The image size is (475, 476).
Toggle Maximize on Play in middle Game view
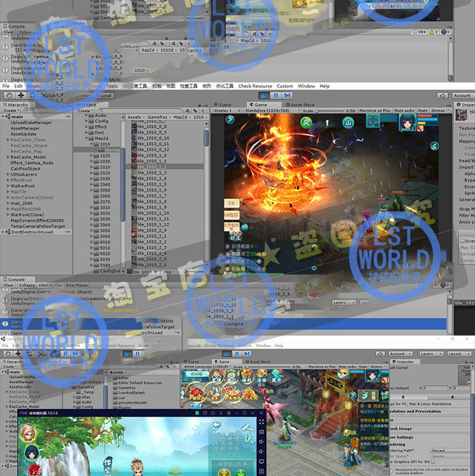click(375, 111)
